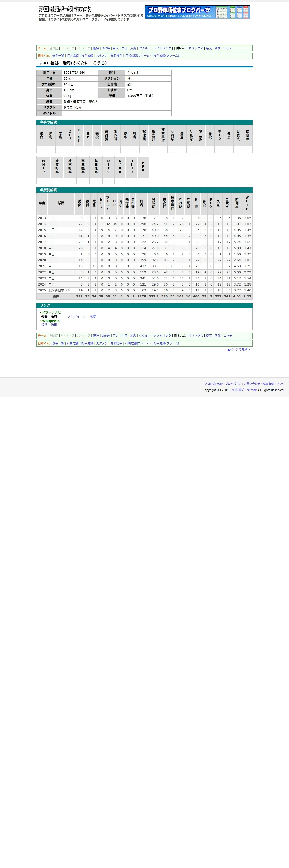Choose オリックス in the top team navigation
The width and height of the screenshot is (289, 868).
coord(196,48)
